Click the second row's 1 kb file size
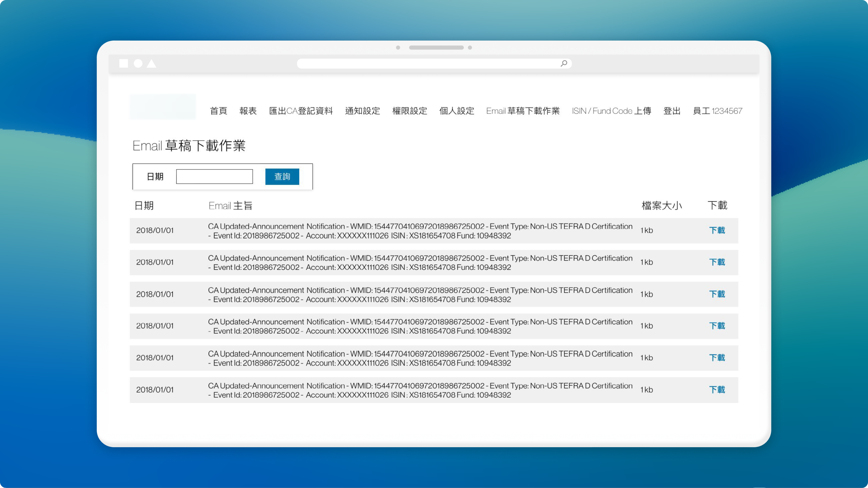The width and height of the screenshot is (868, 488). coord(647,262)
